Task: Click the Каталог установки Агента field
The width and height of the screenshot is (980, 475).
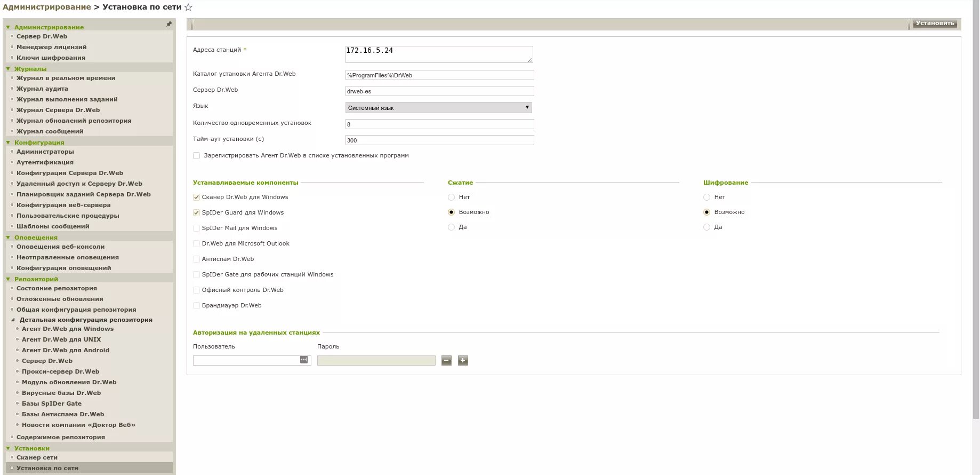Action: 440,75
